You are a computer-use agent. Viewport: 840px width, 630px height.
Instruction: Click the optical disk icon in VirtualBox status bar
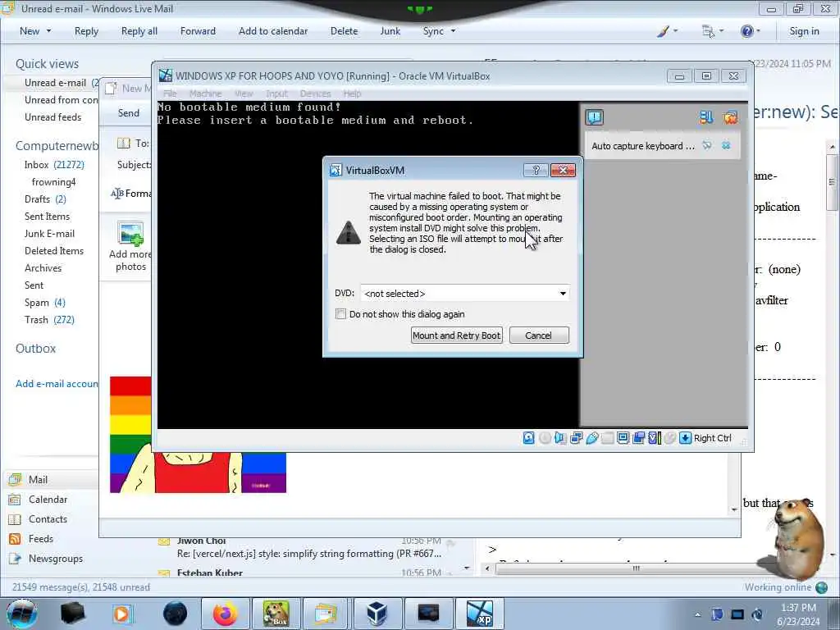(x=545, y=438)
